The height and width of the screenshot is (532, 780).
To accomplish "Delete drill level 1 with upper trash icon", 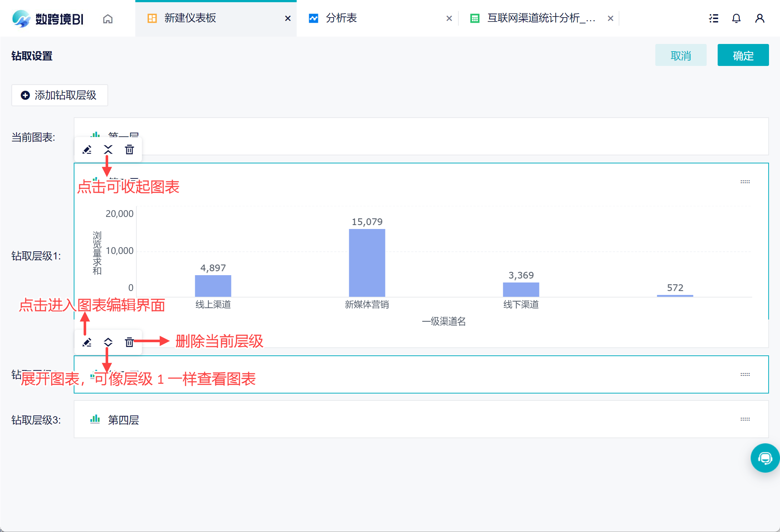I will (129, 149).
